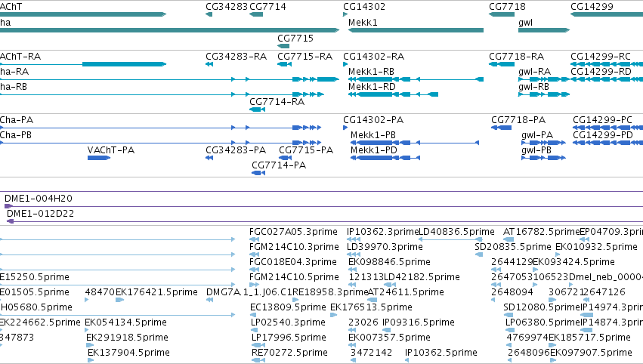Select the Mekk1-RB transcript
Image resolution: width=643 pixels, height=364 pixels.
click(416, 79)
